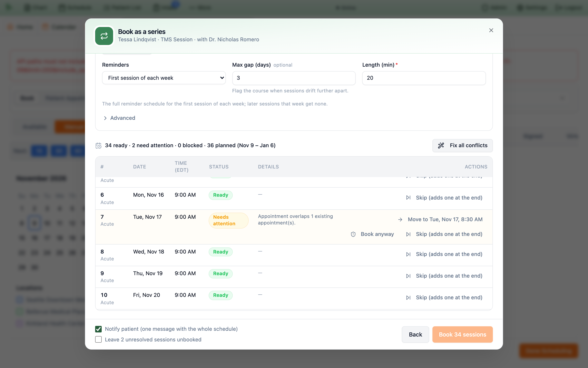Click skip icon for session 9 row
588x368 pixels.
click(409, 276)
